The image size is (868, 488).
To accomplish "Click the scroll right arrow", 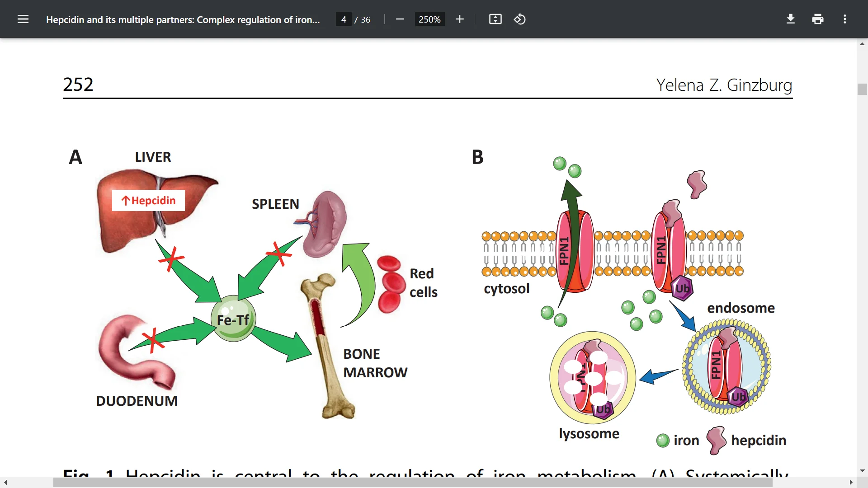I will 851,483.
